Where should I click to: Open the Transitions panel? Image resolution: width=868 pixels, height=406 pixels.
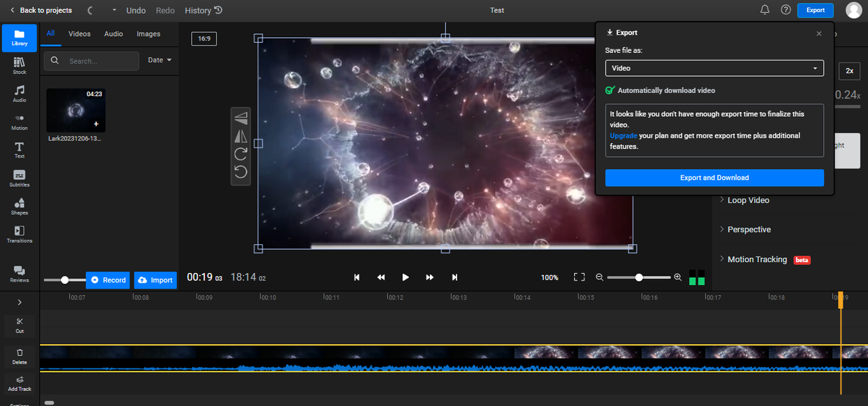click(20, 234)
